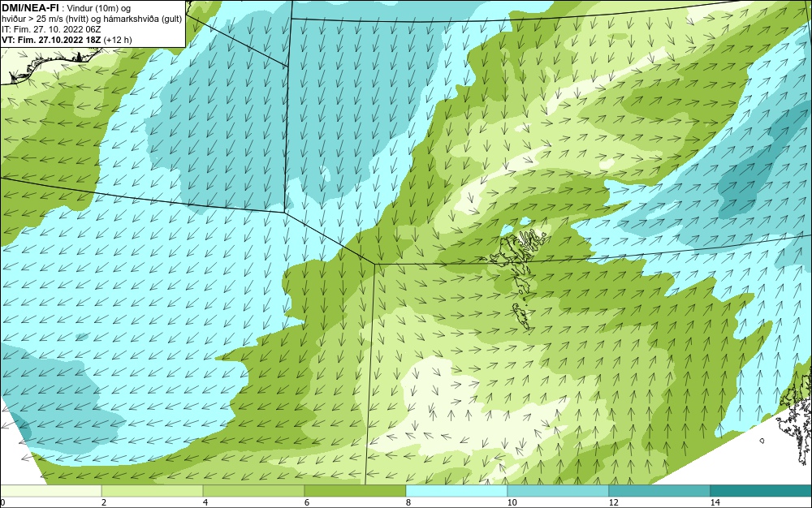Image resolution: width=812 pixels, height=508 pixels.
Task: Click the legend tick label 12
Action: [x=613, y=503]
